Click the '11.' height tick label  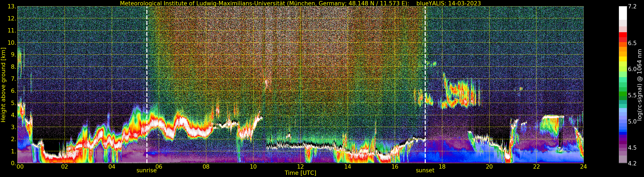pyautogui.click(x=12, y=31)
